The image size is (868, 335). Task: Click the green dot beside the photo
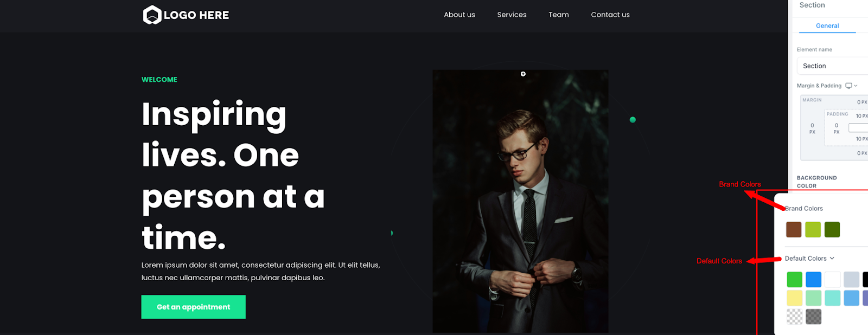pos(633,120)
